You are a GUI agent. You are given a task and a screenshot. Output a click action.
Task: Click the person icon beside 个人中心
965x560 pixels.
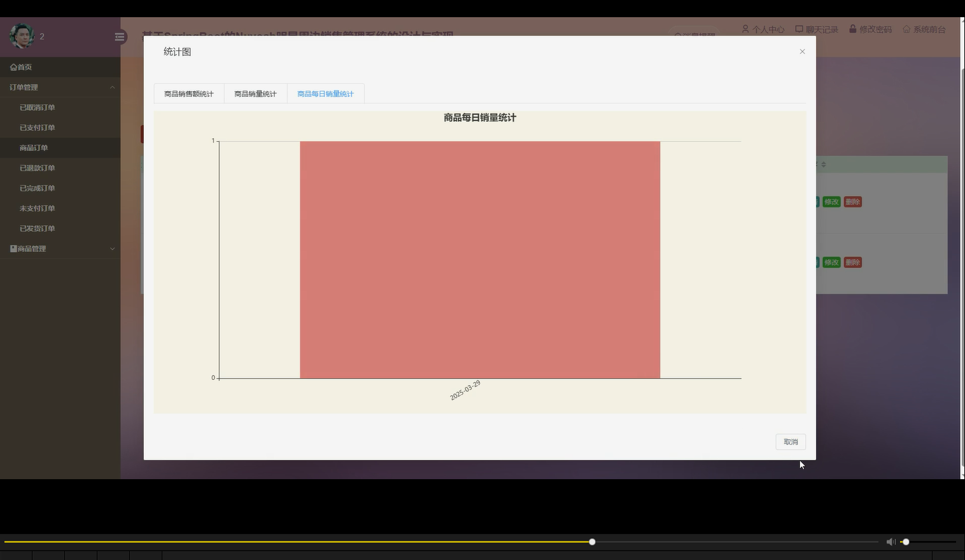(745, 29)
